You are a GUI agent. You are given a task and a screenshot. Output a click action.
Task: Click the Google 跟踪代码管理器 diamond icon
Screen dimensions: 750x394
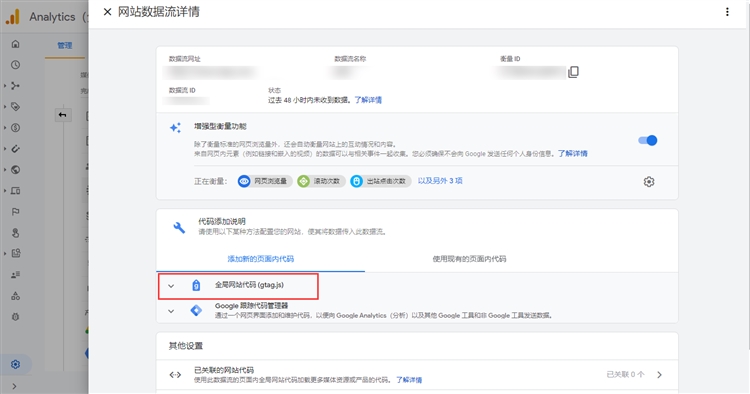(196, 310)
